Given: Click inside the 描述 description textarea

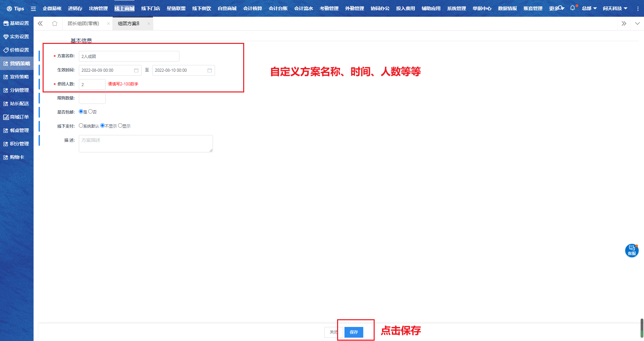Looking at the screenshot, I should point(146,143).
